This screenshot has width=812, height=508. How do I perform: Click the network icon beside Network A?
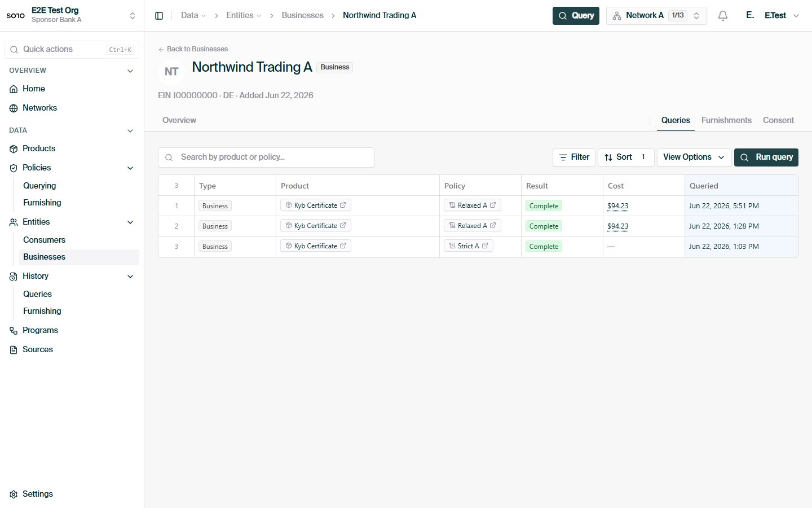pos(617,16)
